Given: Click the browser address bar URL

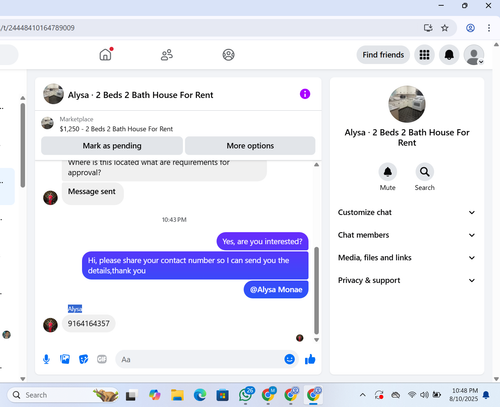Looking at the screenshot, I should coord(37,28).
